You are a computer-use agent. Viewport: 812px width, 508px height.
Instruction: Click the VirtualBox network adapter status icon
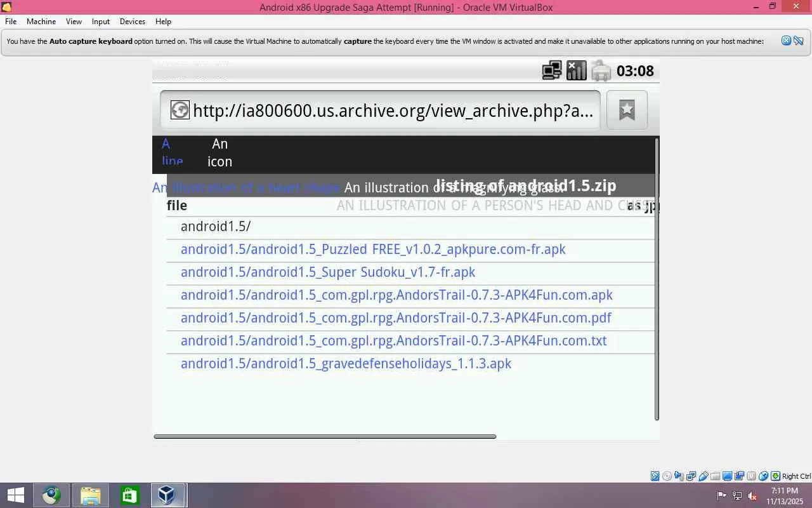click(x=691, y=476)
